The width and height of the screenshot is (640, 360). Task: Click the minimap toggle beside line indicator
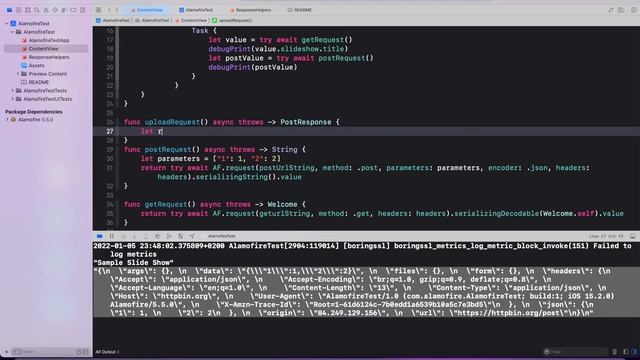click(x=633, y=236)
